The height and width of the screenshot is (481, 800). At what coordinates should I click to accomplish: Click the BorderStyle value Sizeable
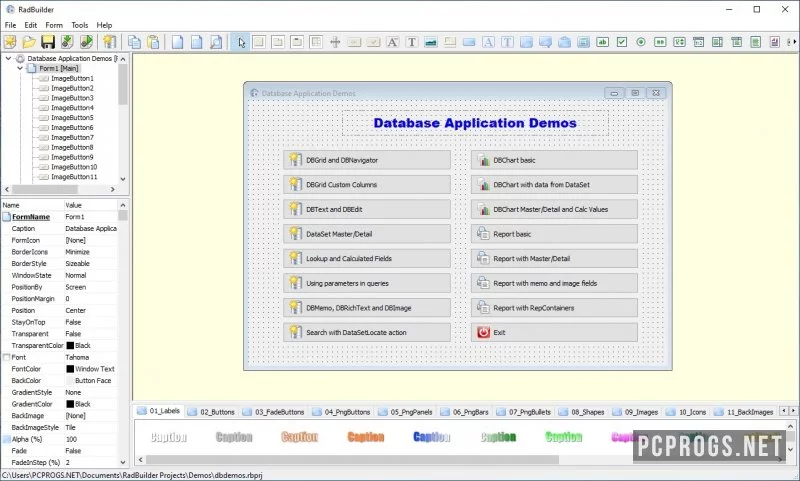coord(78,263)
